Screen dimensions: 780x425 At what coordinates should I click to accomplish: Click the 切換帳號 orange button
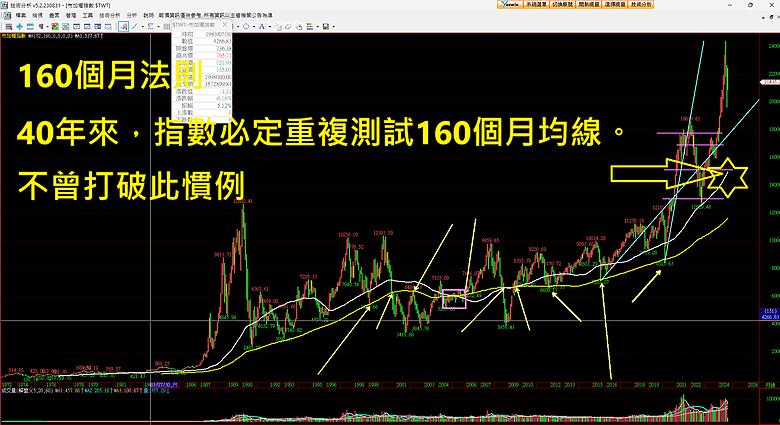click(562, 4)
